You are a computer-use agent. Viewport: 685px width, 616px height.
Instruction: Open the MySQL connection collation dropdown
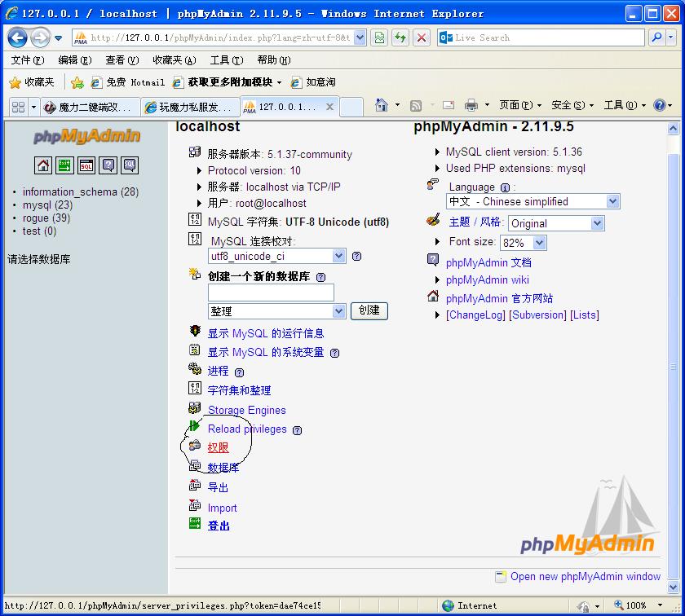tap(277, 256)
